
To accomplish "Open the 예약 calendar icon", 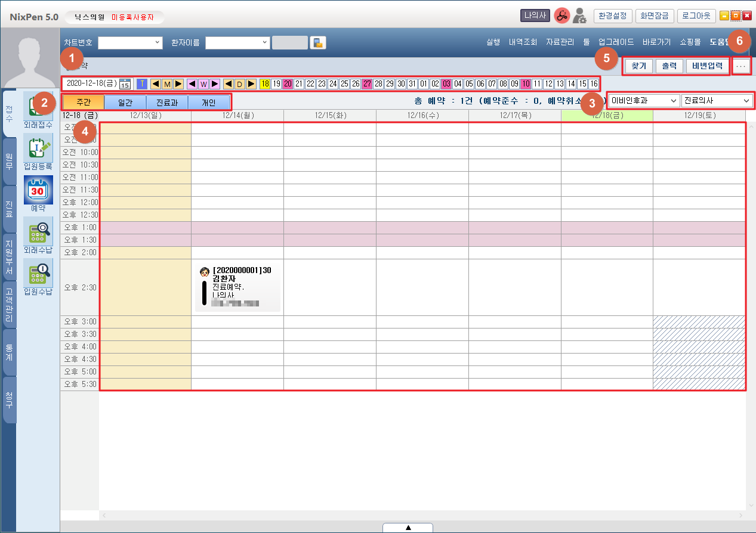I will click(x=38, y=190).
